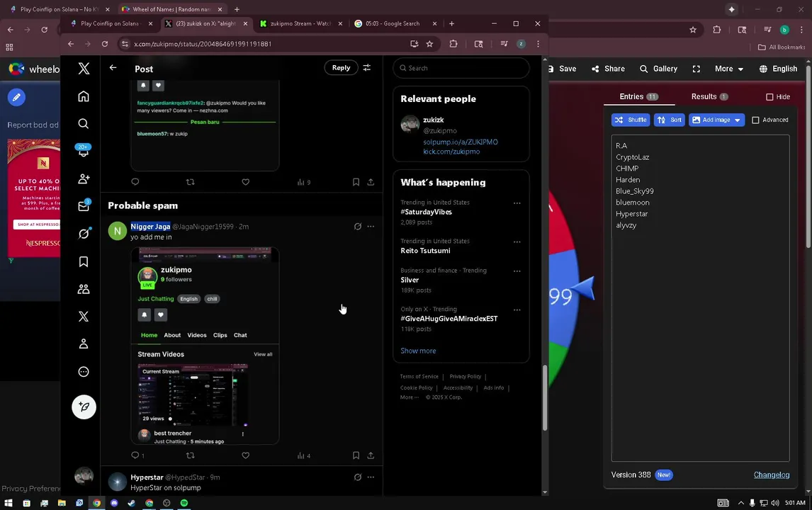Sort the wheel entries

point(669,120)
